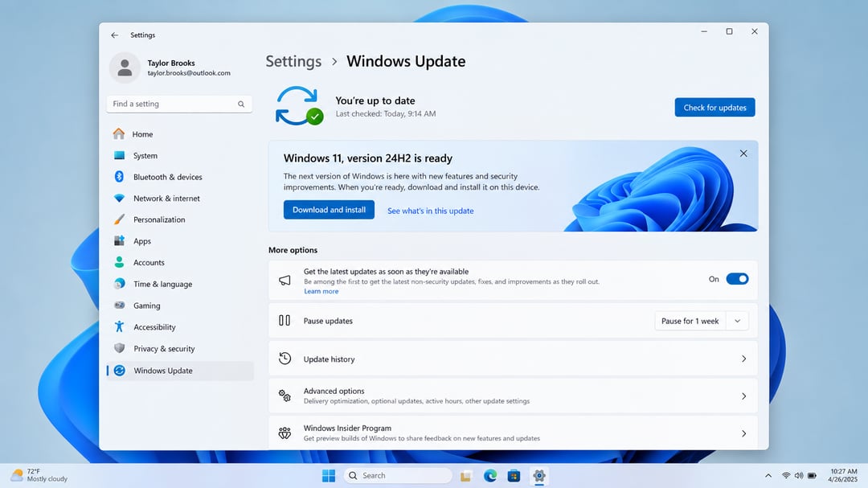
Task: Open Network & internet settings
Action: click(x=180, y=199)
